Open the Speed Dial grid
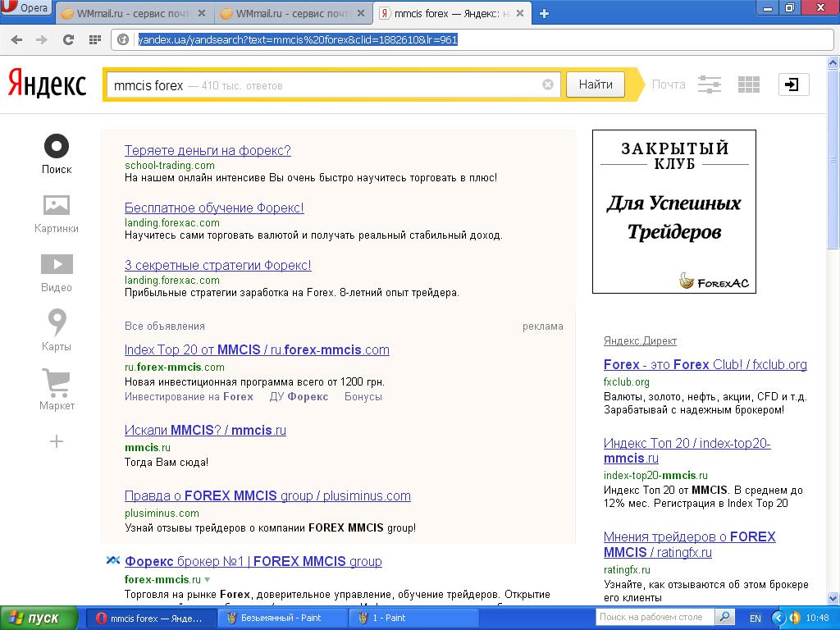 [x=95, y=39]
